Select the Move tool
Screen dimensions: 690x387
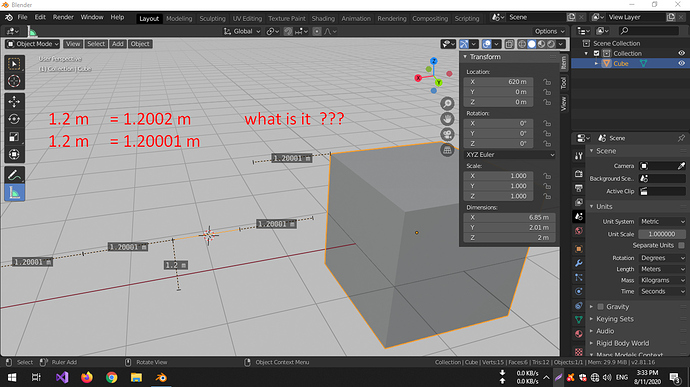pos(14,102)
